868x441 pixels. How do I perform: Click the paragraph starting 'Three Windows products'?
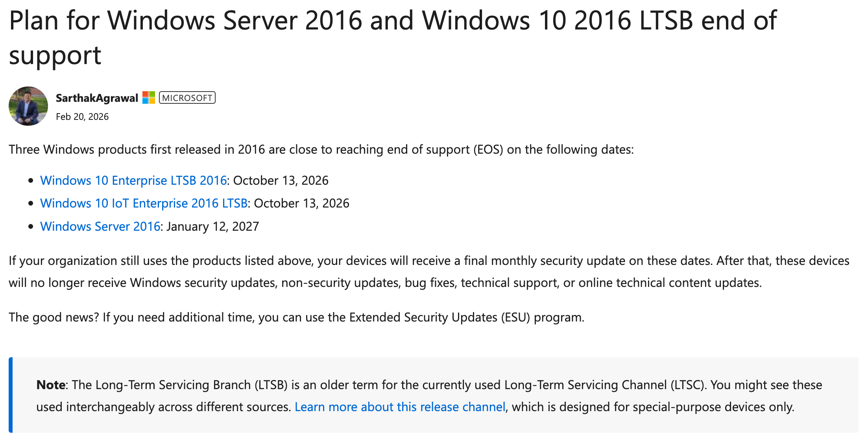[x=321, y=150]
